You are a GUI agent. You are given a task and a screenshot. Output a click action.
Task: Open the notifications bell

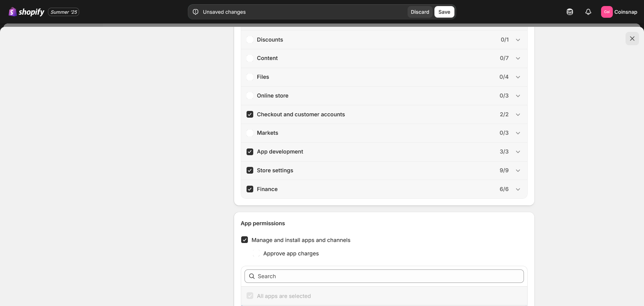[x=588, y=12]
